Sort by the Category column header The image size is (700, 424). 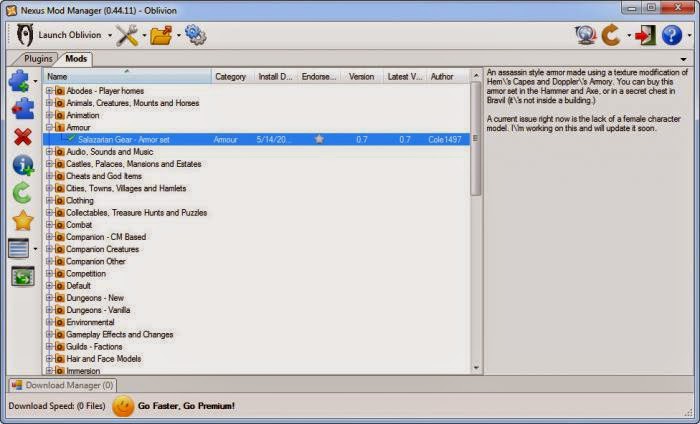tap(233, 76)
